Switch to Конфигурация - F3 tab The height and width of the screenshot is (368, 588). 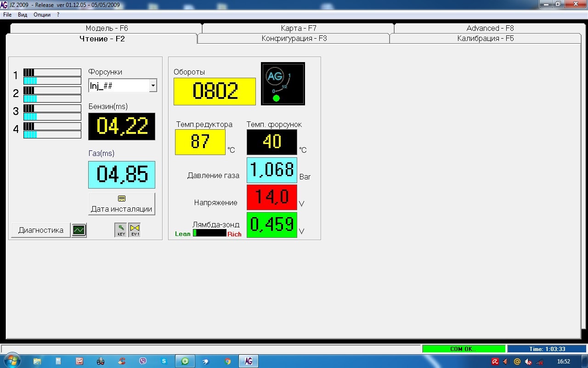click(294, 39)
